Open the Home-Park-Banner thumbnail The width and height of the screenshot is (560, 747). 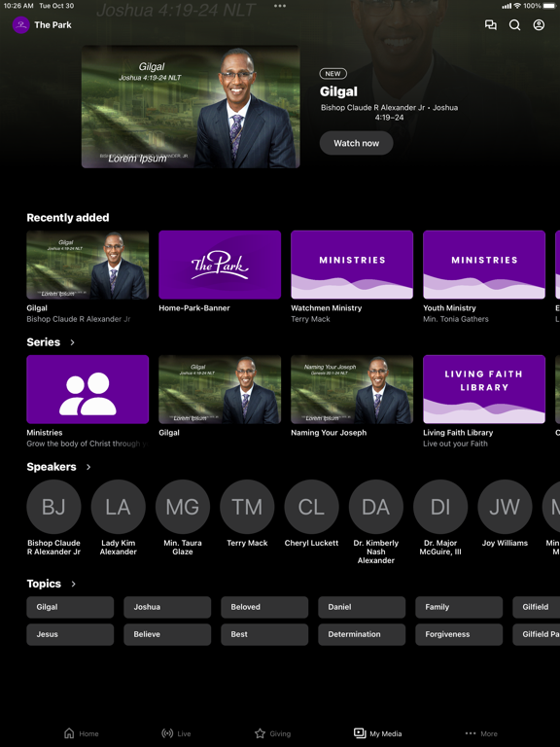coord(220,265)
